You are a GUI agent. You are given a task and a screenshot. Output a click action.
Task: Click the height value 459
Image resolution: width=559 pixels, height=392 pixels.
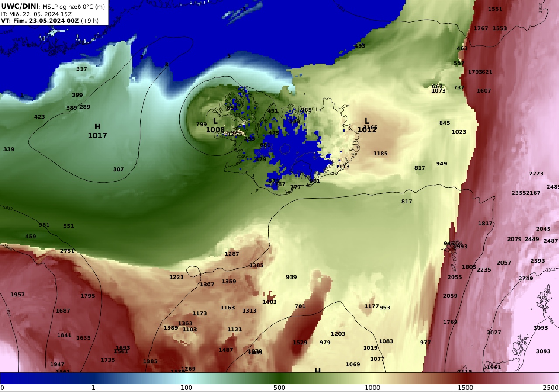click(31, 237)
